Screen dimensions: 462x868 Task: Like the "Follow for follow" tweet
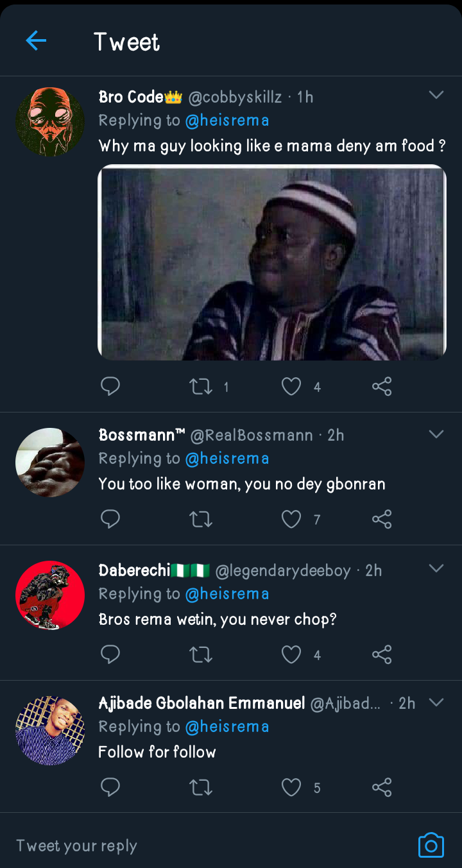pos(291,787)
